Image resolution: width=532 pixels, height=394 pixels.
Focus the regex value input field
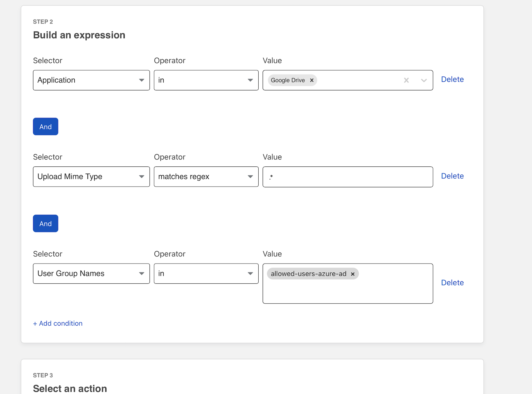click(x=347, y=177)
